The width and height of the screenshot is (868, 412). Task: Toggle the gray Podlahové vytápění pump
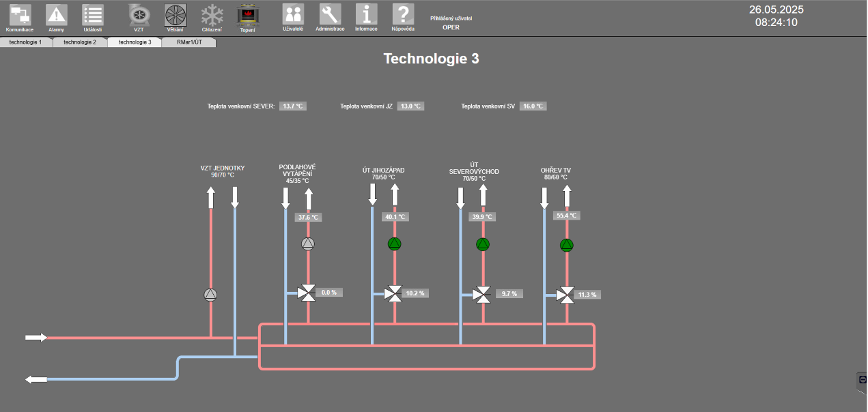coord(308,244)
